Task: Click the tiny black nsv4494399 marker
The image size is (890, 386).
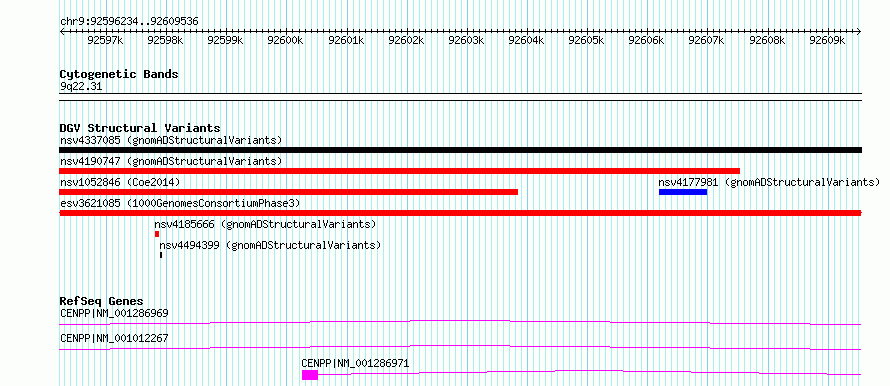Action: click(161, 255)
